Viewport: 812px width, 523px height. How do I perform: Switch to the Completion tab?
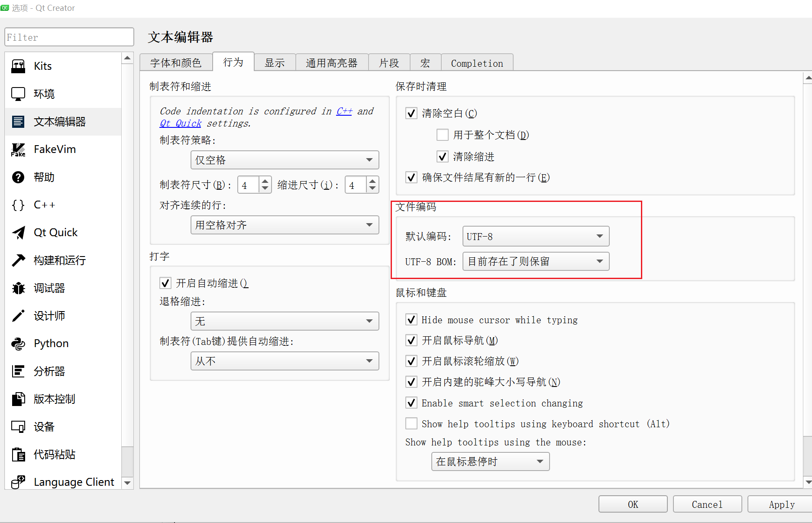pyautogui.click(x=477, y=63)
